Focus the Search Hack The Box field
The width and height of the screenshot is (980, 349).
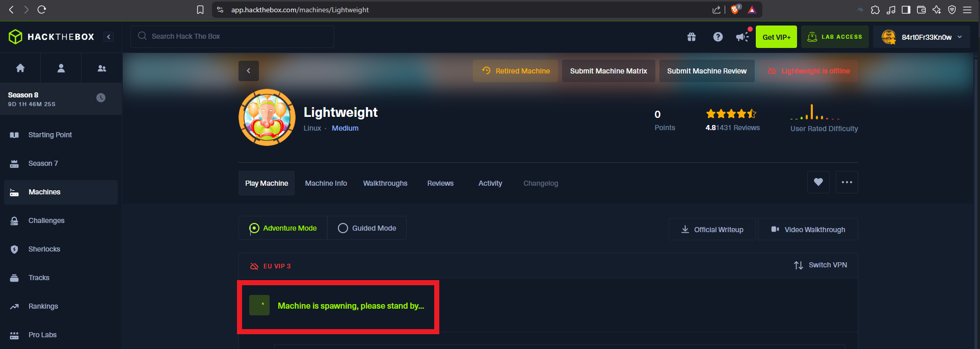pos(232,36)
